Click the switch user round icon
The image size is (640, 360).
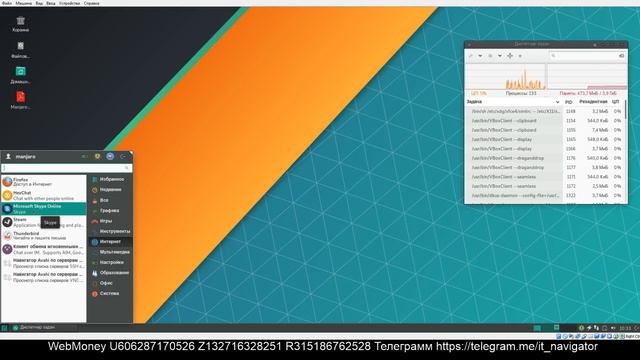click(110, 156)
